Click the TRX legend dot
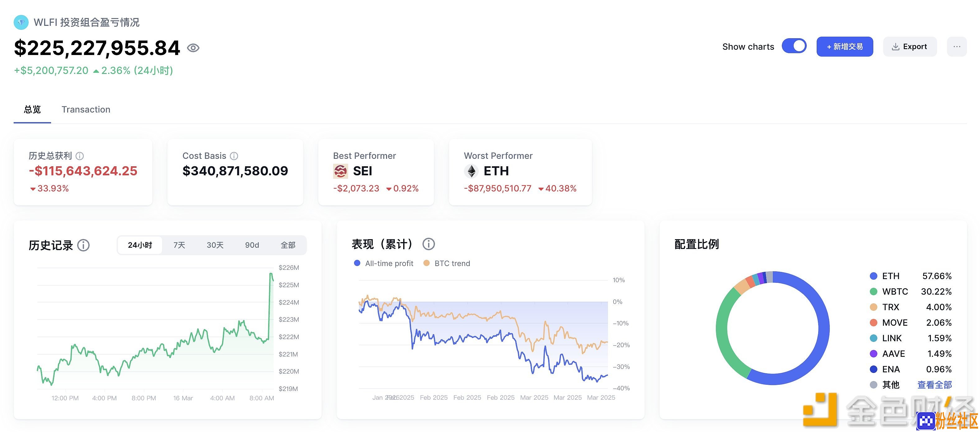Viewport: 980px width, 432px height. pyautogui.click(x=874, y=307)
